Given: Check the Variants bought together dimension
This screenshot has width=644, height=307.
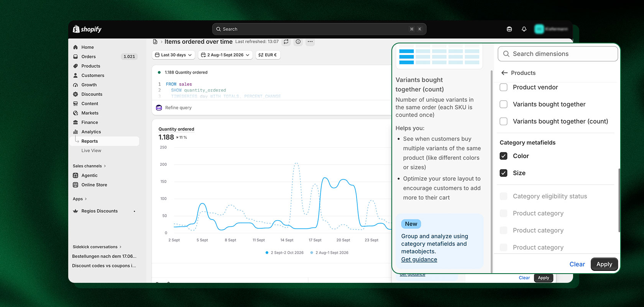Looking at the screenshot, I should click(x=504, y=104).
